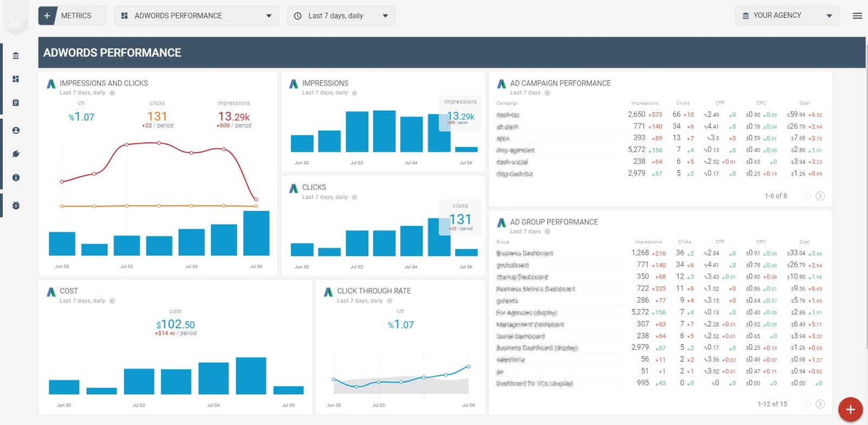868x425 pixels.
Task: Click the Campaign column header
Action: pos(507,103)
